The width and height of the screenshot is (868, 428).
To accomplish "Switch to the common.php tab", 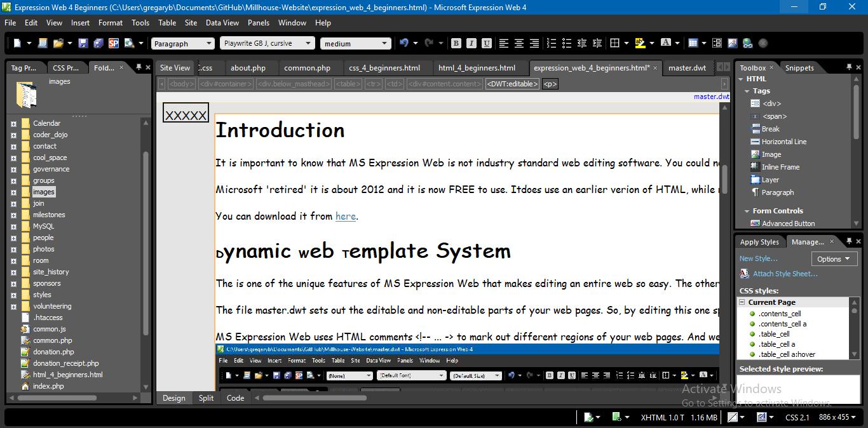I will coord(307,67).
